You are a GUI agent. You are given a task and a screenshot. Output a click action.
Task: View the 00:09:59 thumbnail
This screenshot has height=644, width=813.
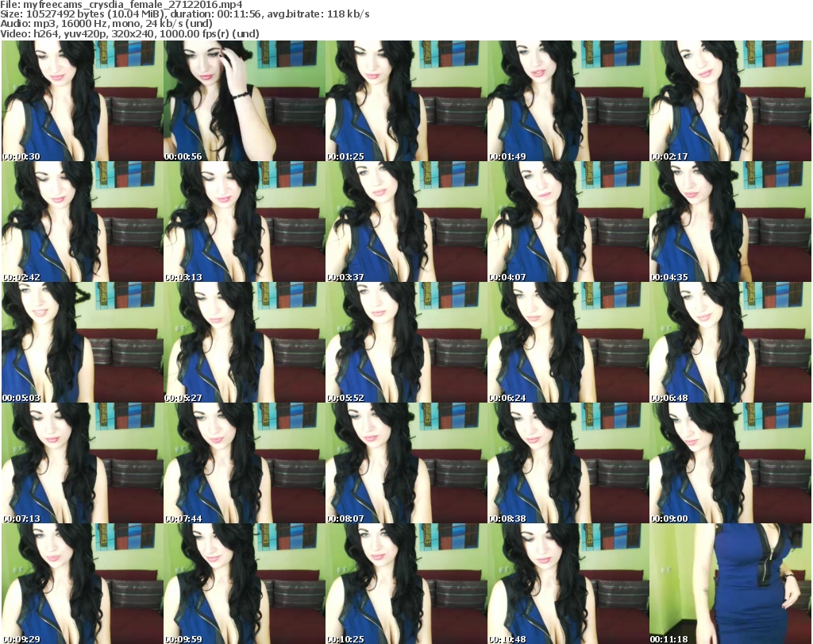click(x=245, y=584)
